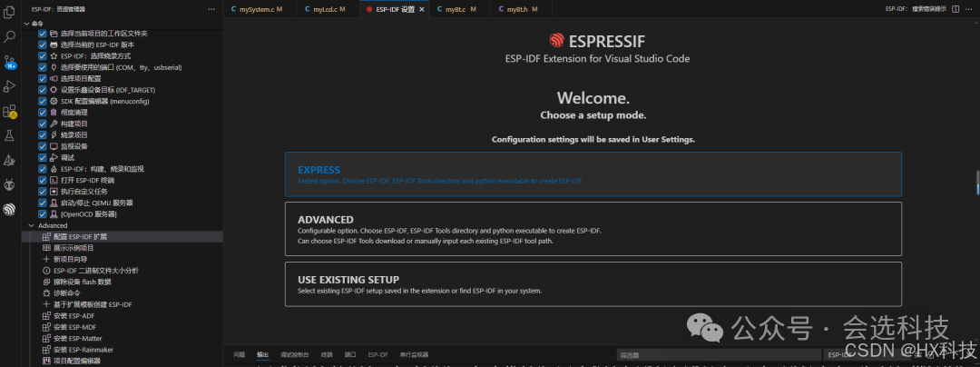The image size is (980, 367).
Task: Open the 问题 panel tab
Action: point(240,354)
